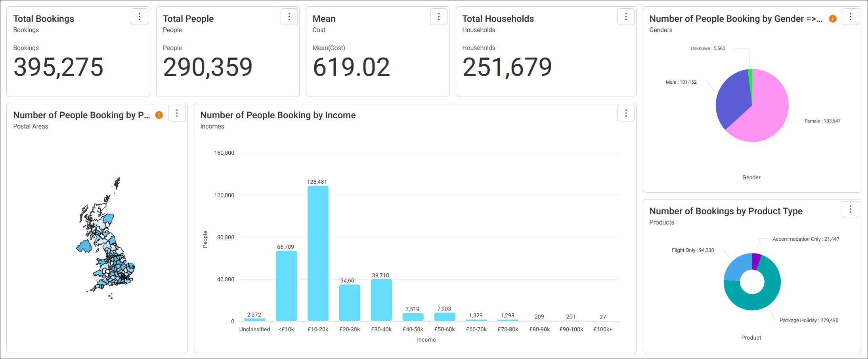Open the Total Bookings card options menu
The height and width of the screenshot is (359, 868).
140,17
